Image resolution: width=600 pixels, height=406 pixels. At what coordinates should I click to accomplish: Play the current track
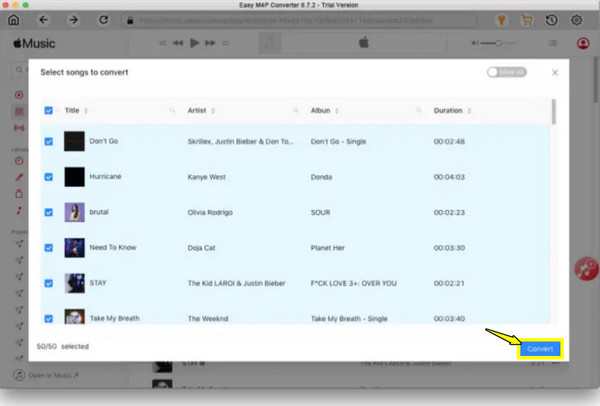[194, 43]
